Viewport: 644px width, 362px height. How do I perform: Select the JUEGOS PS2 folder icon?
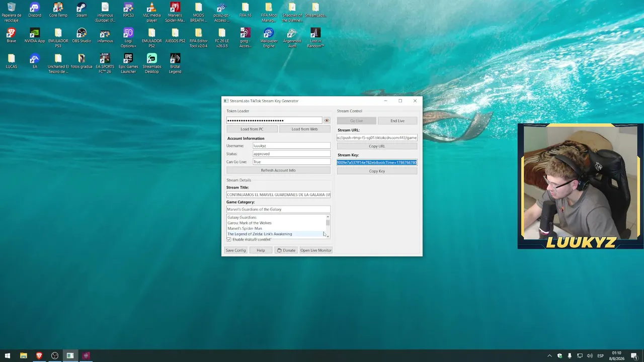[x=175, y=36]
